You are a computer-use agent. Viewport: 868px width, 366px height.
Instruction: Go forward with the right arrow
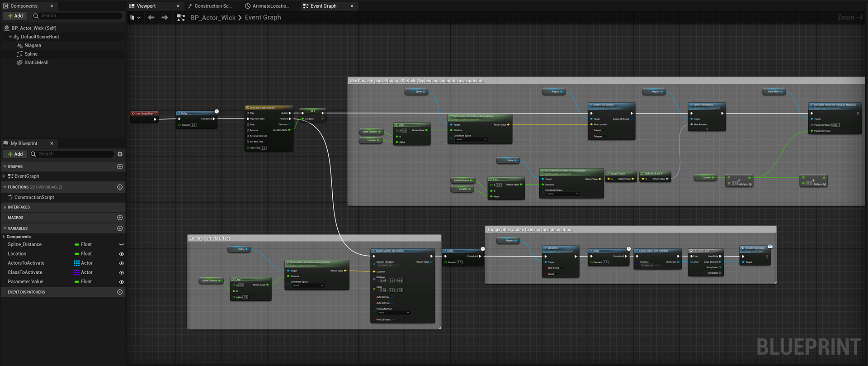pyautogui.click(x=165, y=18)
